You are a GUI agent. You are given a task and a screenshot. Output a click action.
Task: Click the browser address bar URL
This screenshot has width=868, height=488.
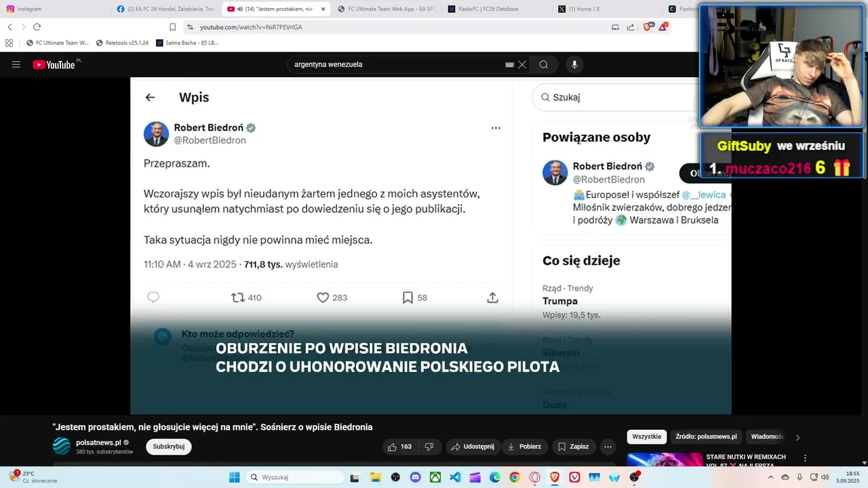click(251, 27)
